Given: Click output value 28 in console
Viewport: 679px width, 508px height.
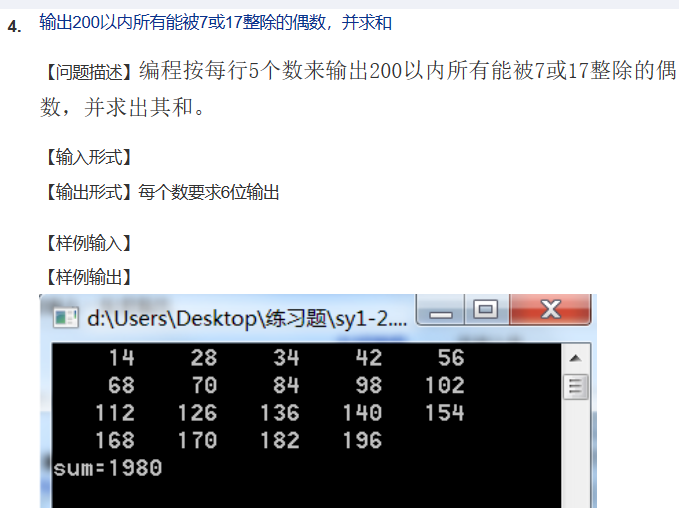Looking at the screenshot, I should click(x=204, y=358).
